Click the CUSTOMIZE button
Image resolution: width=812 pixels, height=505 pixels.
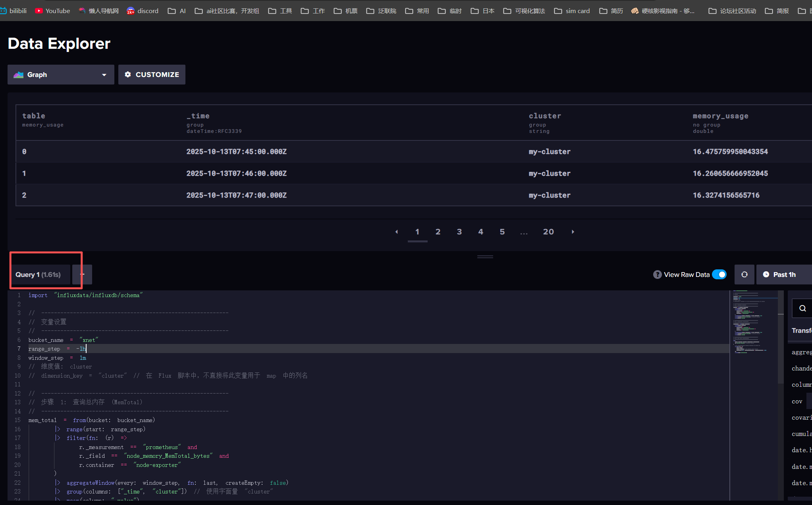click(x=152, y=75)
